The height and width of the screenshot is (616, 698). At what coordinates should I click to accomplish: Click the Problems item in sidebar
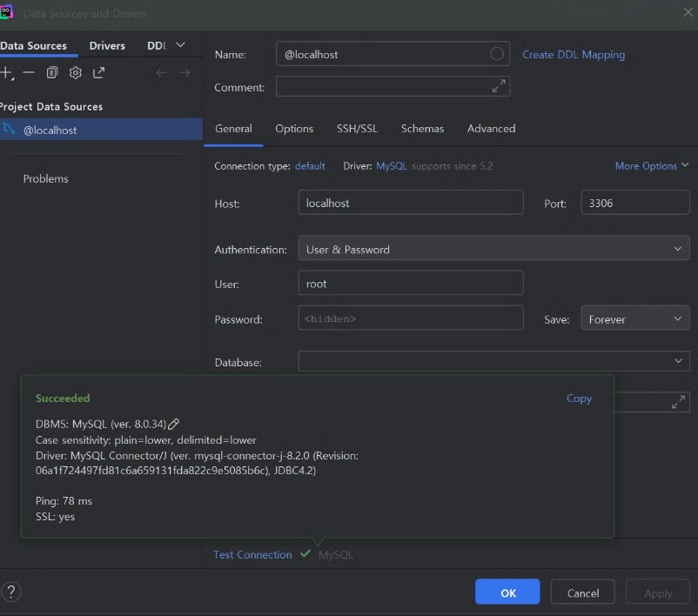coord(45,179)
